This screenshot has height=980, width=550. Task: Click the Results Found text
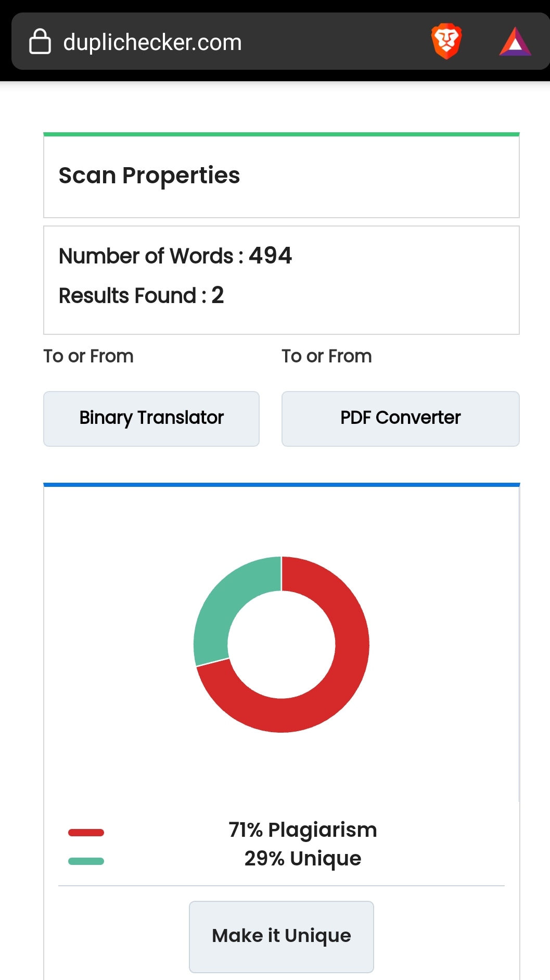pyautogui.click(x=141, y=295)
